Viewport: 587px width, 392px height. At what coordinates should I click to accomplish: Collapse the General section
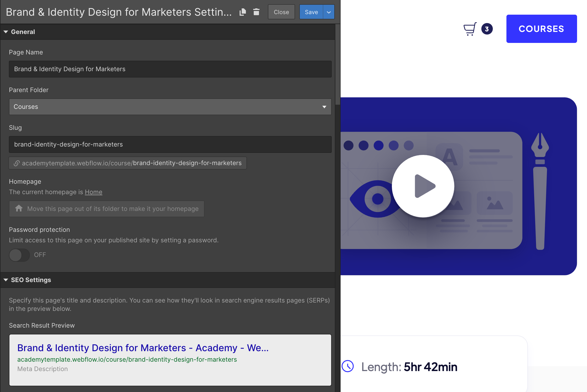click(6, 32)
